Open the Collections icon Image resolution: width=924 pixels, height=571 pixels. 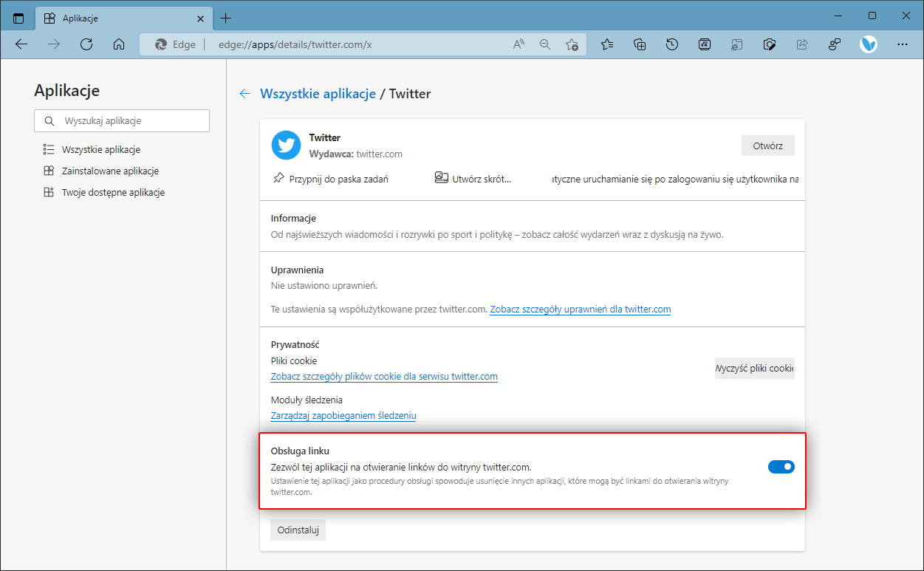point(640,44)
